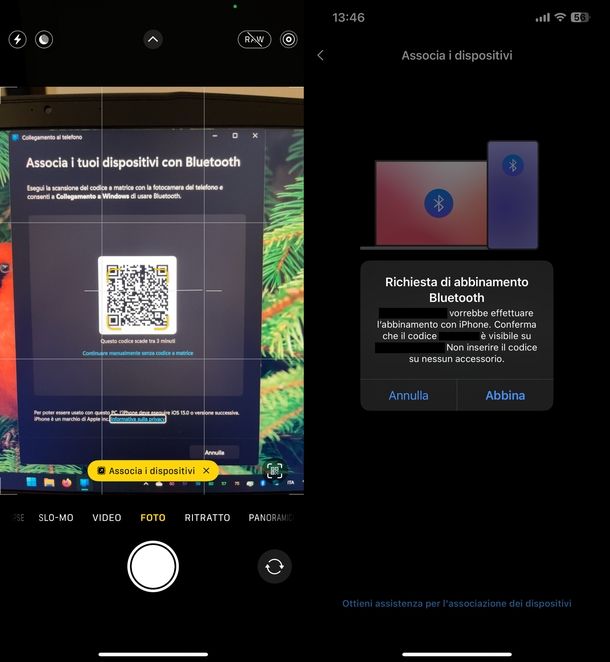Switch to PANORAMICA camera mode
Image resolution: width=610 pixels, height=662 pixels.
click(271, 518)
